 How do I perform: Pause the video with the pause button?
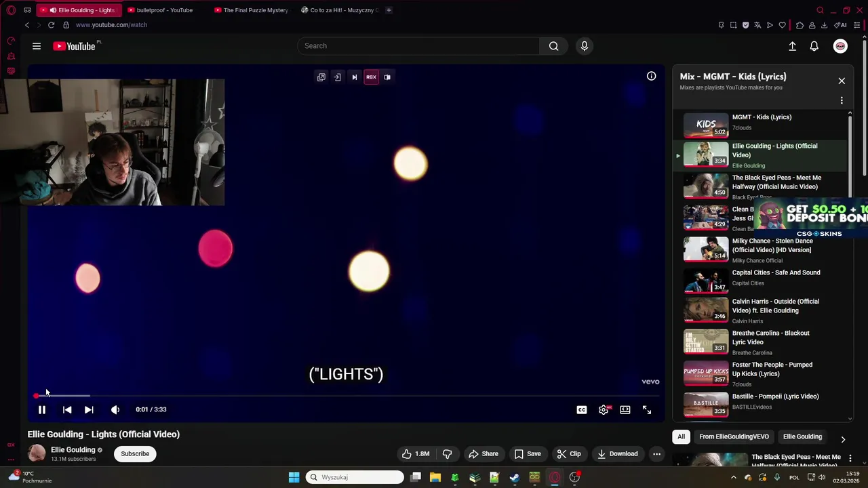[41, 409]
